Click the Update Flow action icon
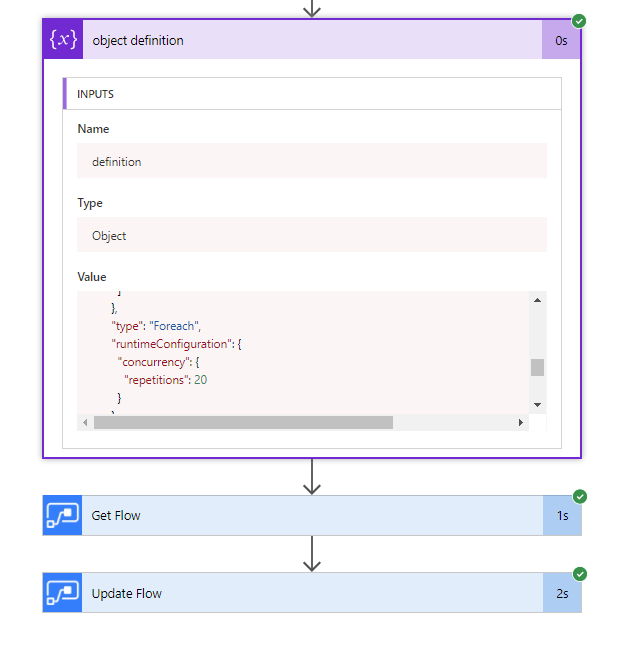 point(63,593)
